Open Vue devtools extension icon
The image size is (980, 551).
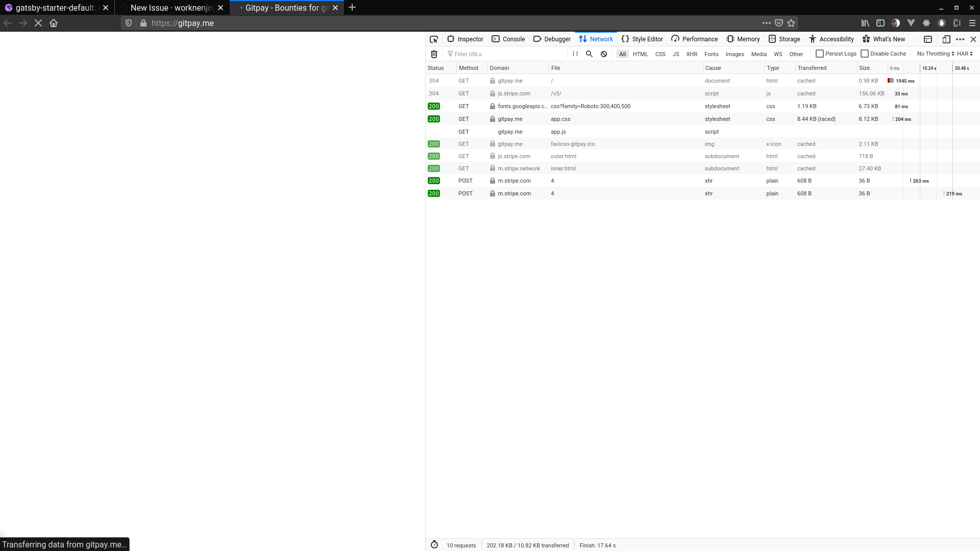coord(911,23)
